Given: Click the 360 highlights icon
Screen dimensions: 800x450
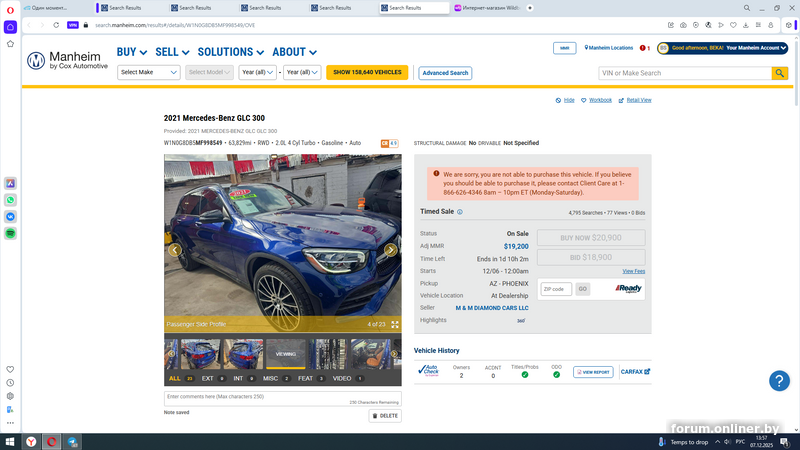Looking at the screenshot, I should [521, 320].
